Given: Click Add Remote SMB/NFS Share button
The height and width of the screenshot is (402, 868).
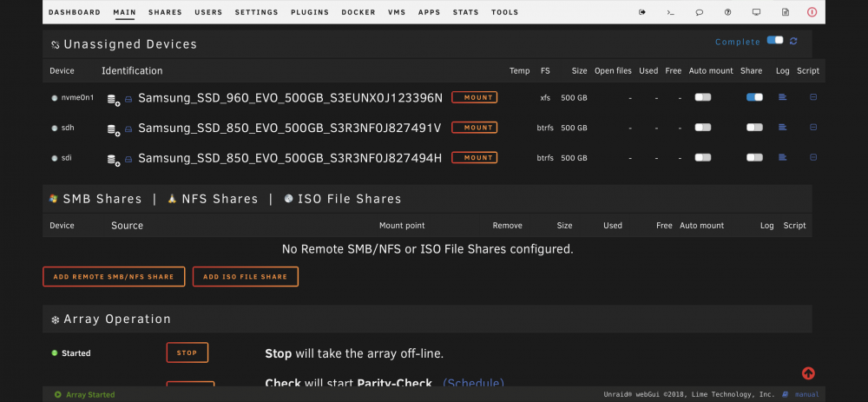Looking at the screenshot, I should click(114, 276).
